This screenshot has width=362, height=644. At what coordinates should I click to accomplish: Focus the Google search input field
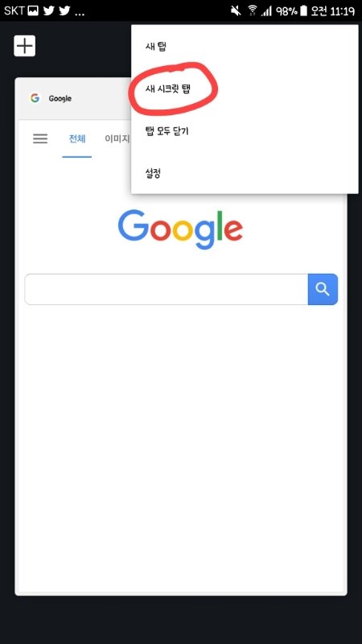tap(167, 289)
